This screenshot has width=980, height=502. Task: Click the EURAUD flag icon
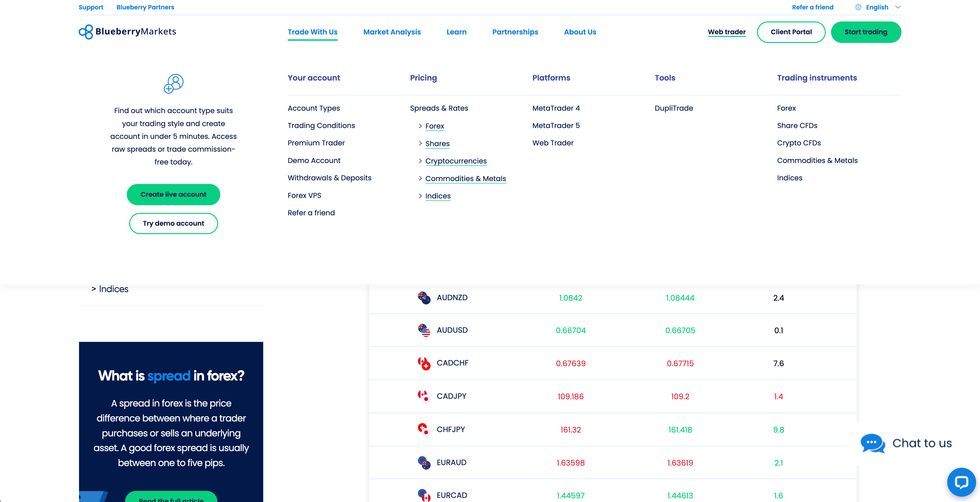(424, 462)
